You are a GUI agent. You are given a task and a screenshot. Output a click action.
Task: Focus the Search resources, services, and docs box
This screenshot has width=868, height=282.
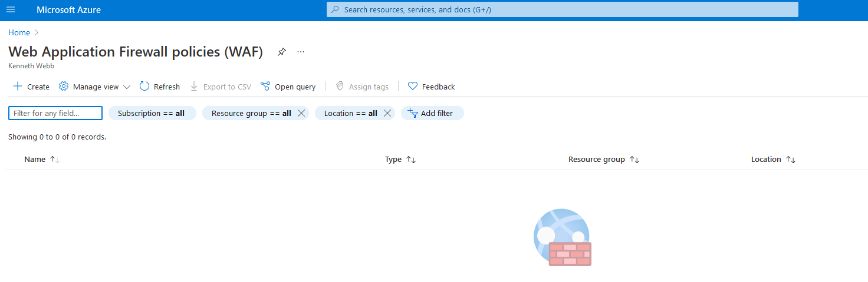pyautogui.click(x=563, y=10)
